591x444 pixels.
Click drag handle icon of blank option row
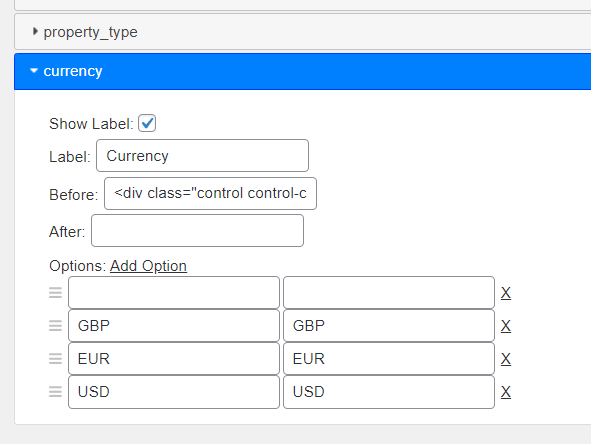[55, 292]
